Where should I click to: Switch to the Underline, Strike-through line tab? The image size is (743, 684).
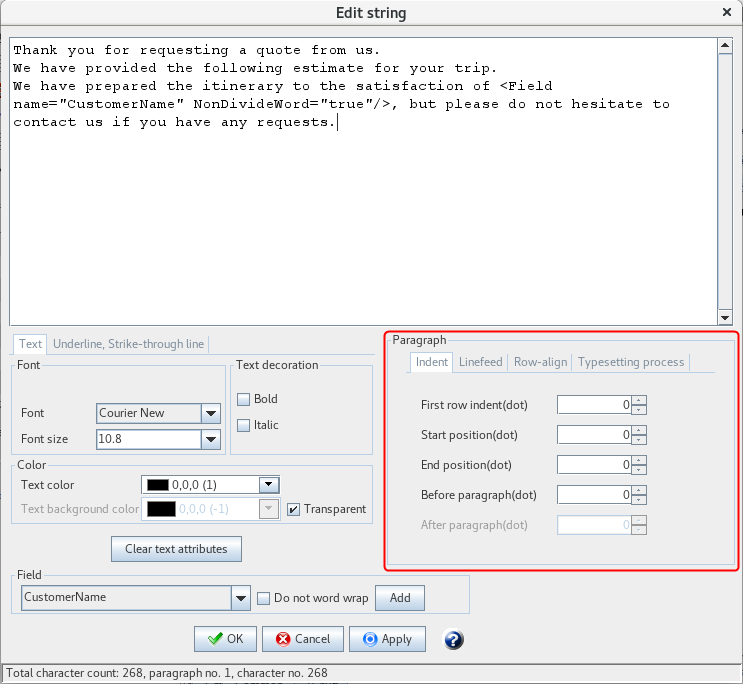click(x=128, y=344)
